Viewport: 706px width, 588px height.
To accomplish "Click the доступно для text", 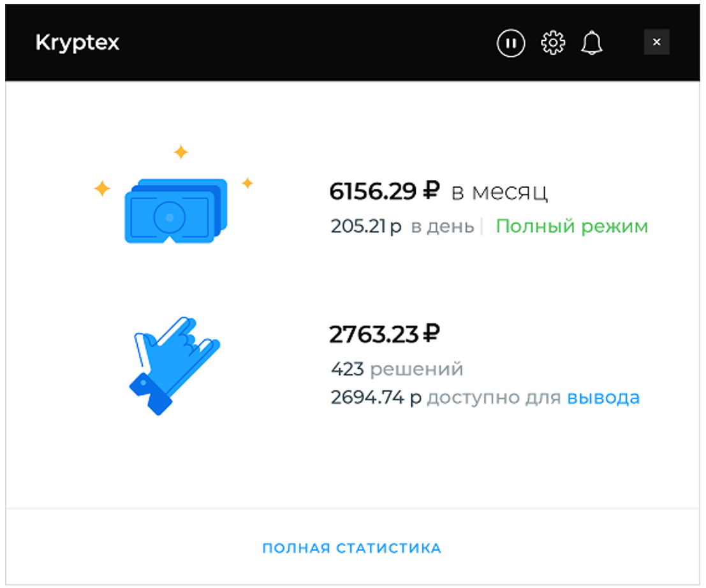I will [x=494, y=398].
